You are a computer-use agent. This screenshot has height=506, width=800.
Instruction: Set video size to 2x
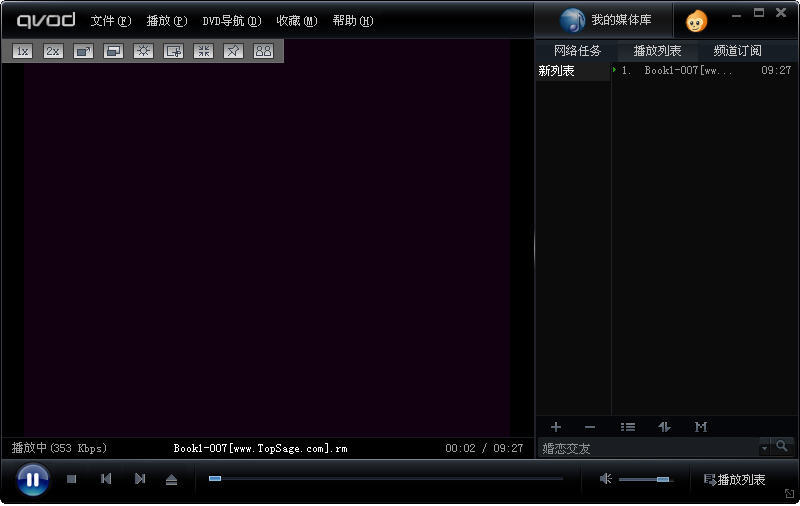click(x=53, y=51)
